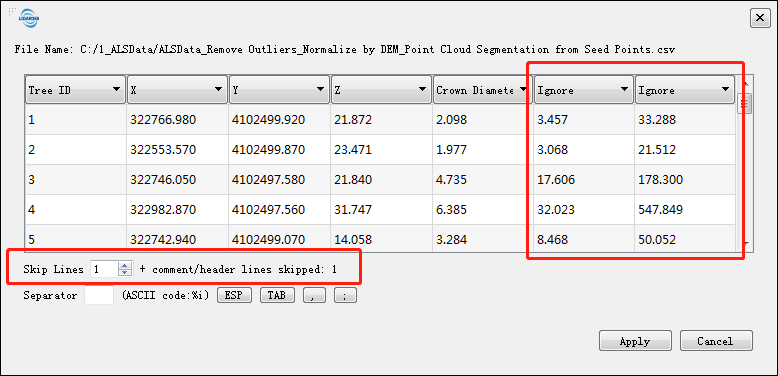Select cell with Z value 21.840
The width and height of the screenshot is (778, 376).
point(381,179)
